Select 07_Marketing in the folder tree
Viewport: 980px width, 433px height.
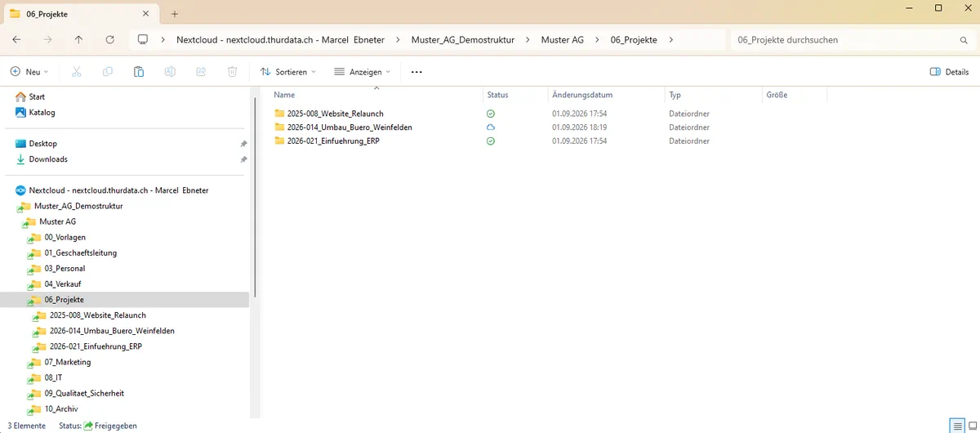click(67, 362)
